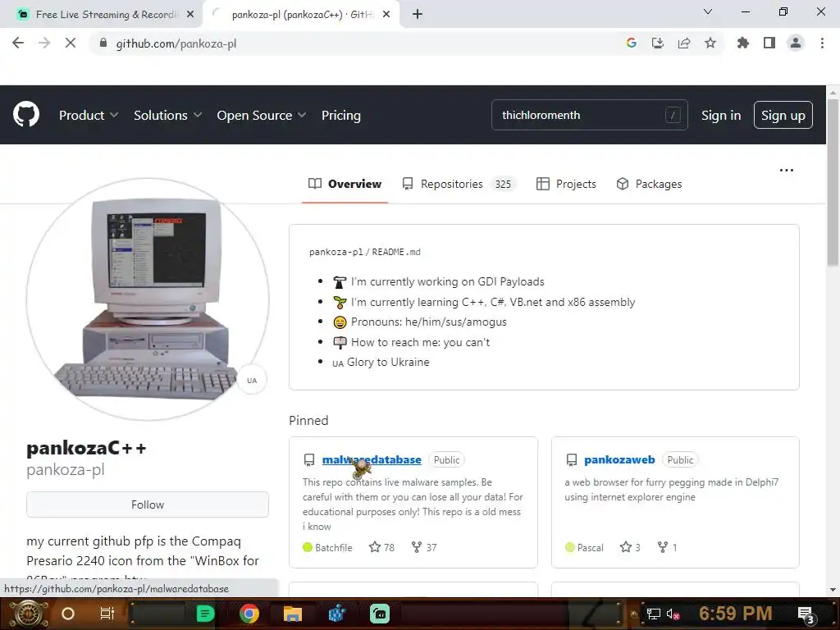This screenshot has height=630, width=840.
Task: Click pankozaweb forks count 1
Action: (x=668, y=547)
